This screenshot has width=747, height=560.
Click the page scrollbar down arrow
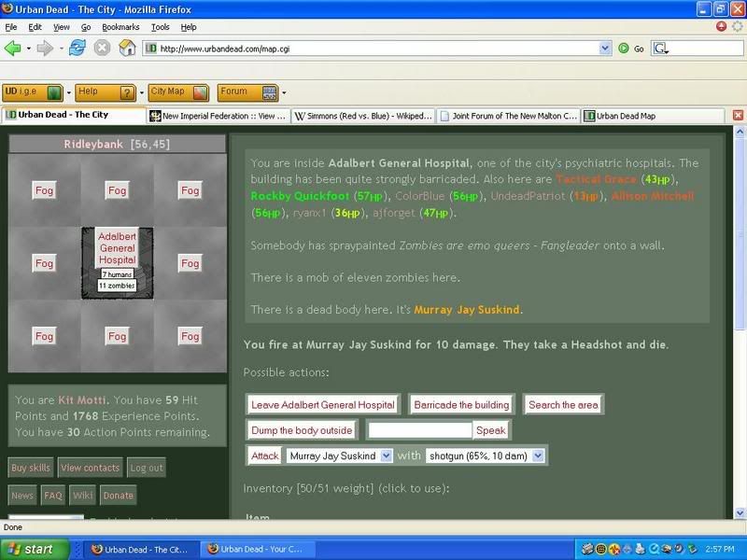(x=740, y=512)
